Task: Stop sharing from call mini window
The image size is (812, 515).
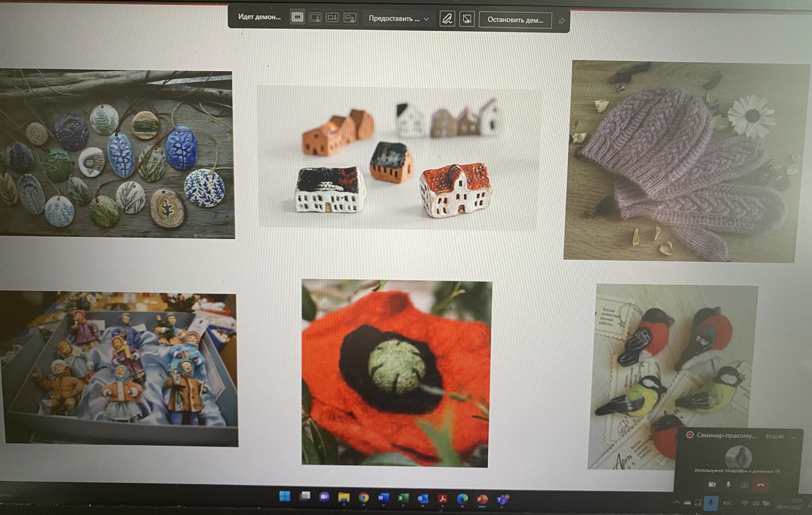Action: [x=744, y=485]
